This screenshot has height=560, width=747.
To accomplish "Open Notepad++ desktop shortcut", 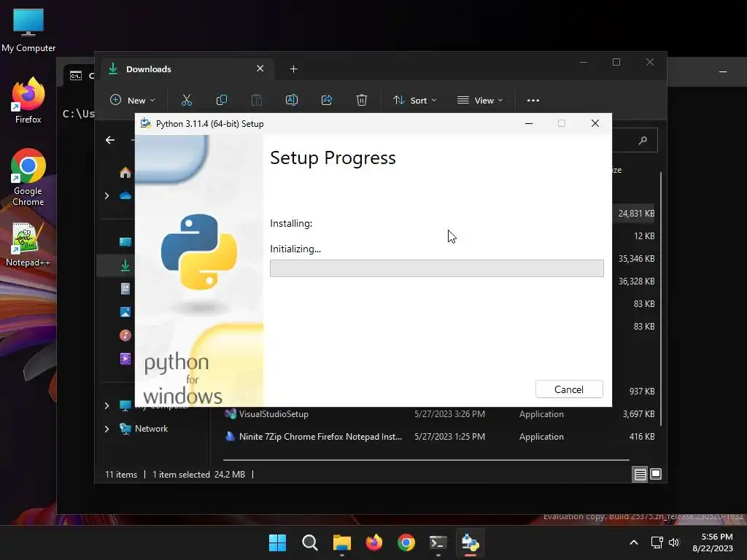I will coord(28,244).
